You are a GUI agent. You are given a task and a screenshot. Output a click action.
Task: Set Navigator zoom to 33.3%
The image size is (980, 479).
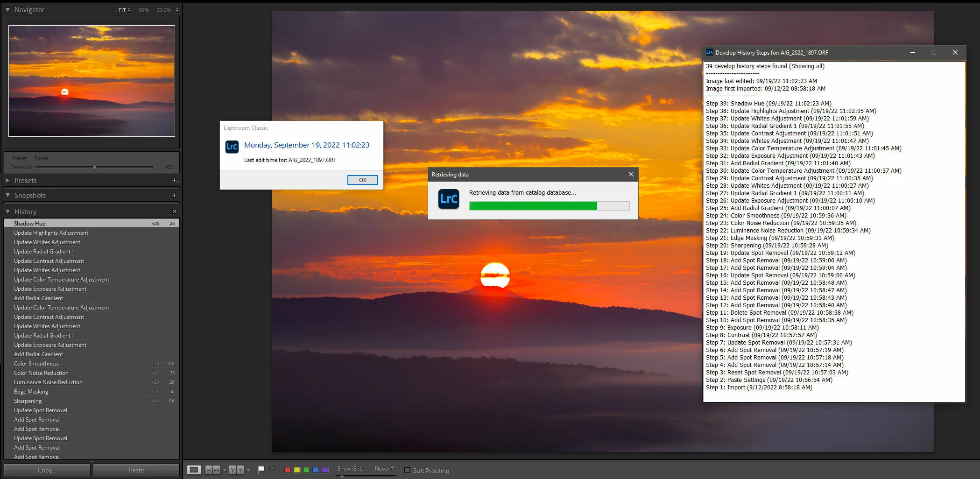point(163,10)
